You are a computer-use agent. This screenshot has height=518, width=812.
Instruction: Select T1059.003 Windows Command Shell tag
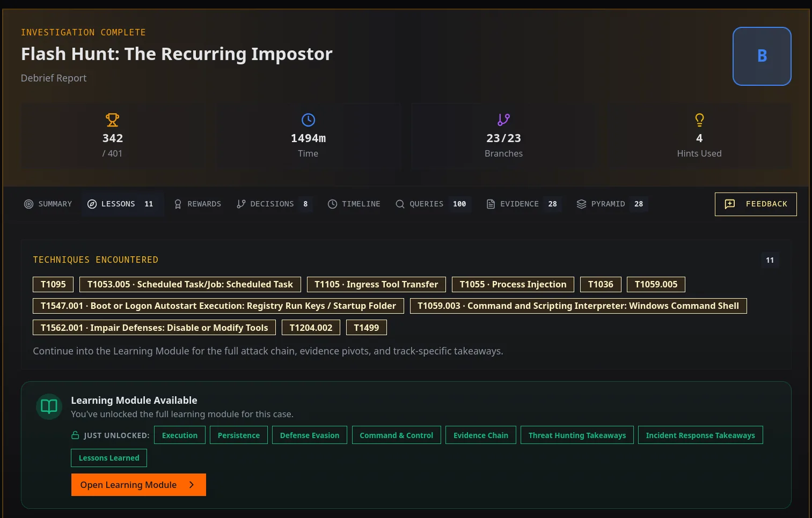tap(578, 306)
